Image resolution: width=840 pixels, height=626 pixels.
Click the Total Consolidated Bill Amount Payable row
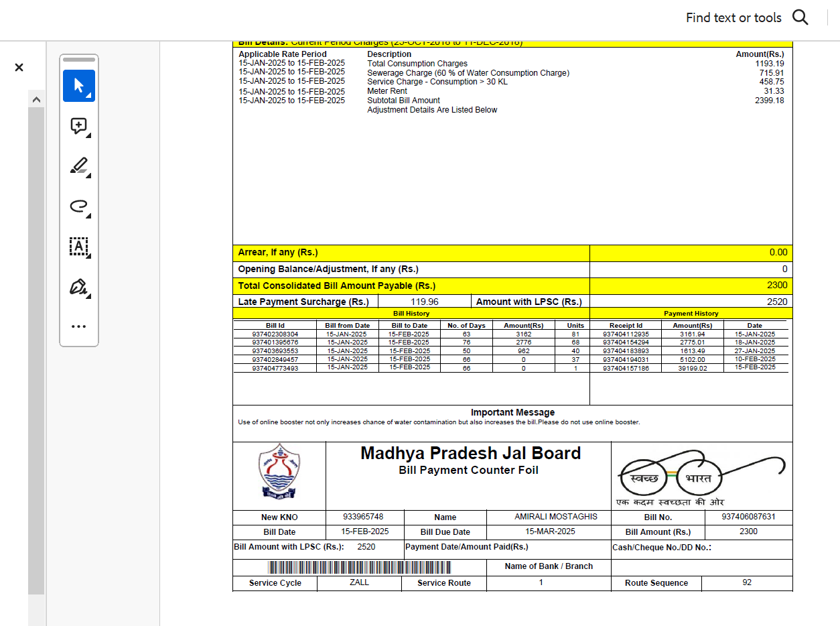pyautogui.click(x=410, y=286)
